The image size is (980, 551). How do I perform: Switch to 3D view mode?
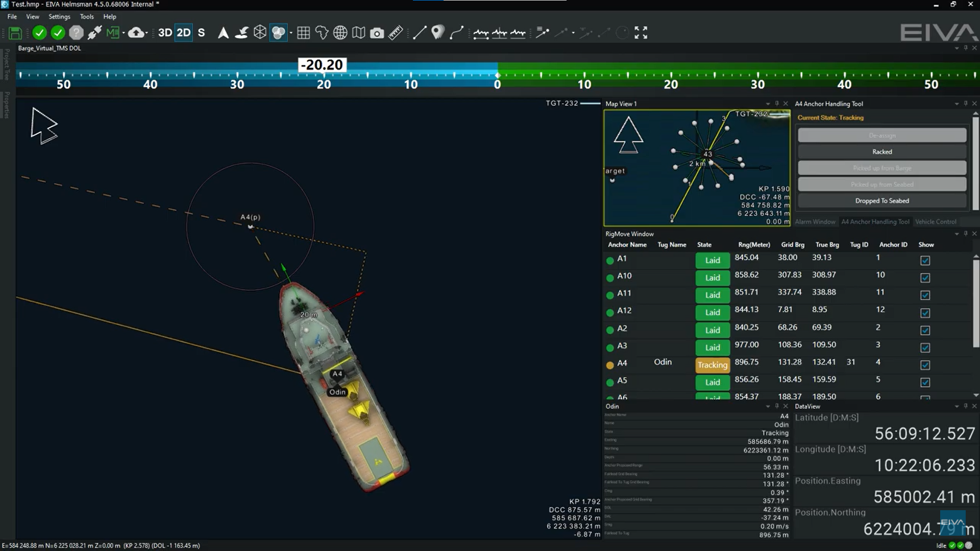click(164, 32)
